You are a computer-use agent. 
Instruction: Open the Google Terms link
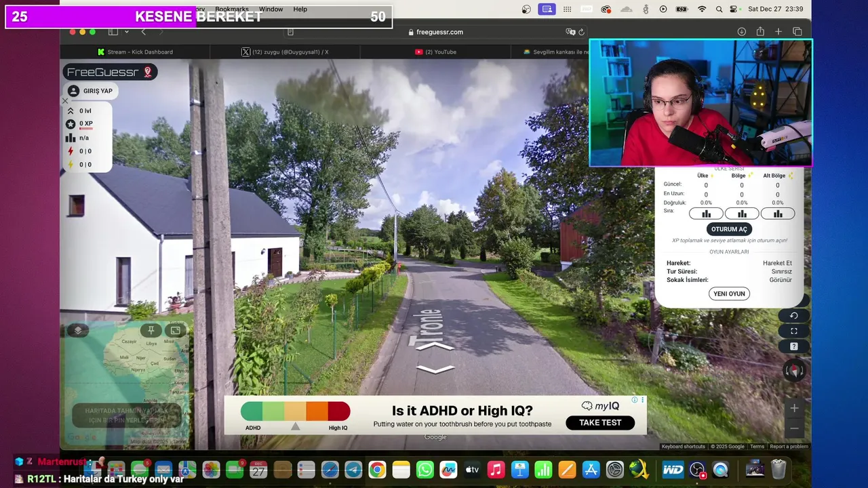tap(757, 447)
